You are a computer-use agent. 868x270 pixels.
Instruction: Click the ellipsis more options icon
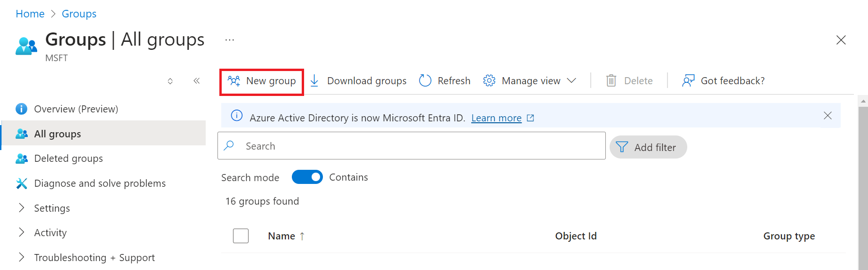coord(229,40)
